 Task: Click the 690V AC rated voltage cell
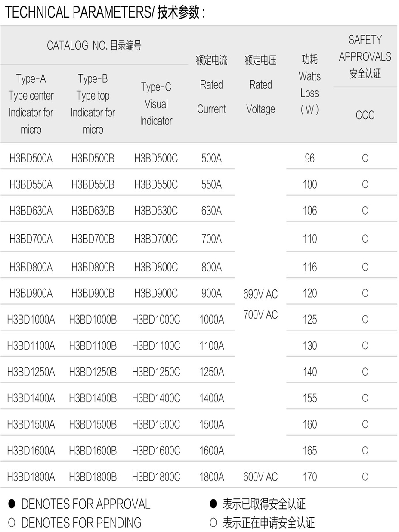click(260, 294)
